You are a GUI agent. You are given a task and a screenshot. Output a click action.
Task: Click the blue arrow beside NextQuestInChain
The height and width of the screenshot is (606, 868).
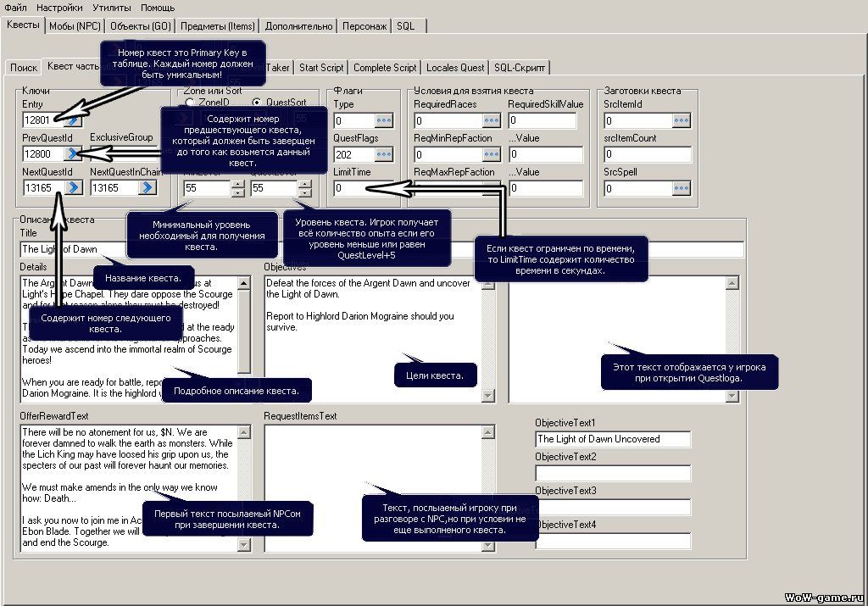pyautogui.click(x=147, y=188)
